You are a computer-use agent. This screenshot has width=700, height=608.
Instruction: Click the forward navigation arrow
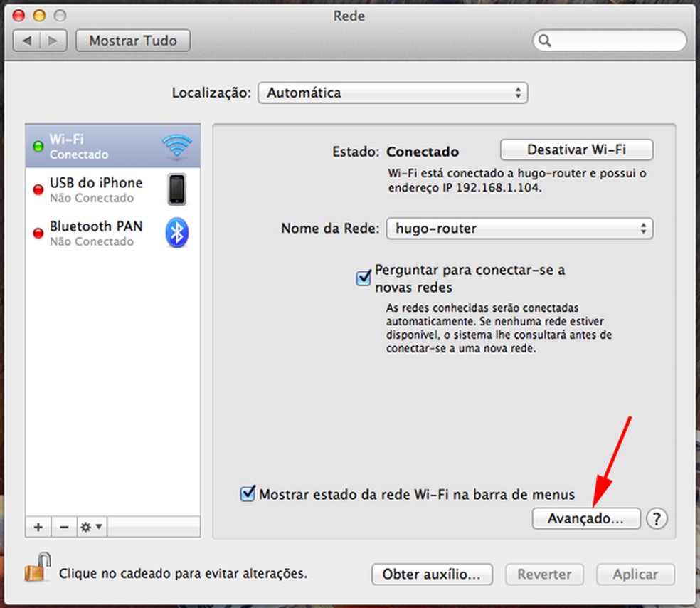point(53,41)
